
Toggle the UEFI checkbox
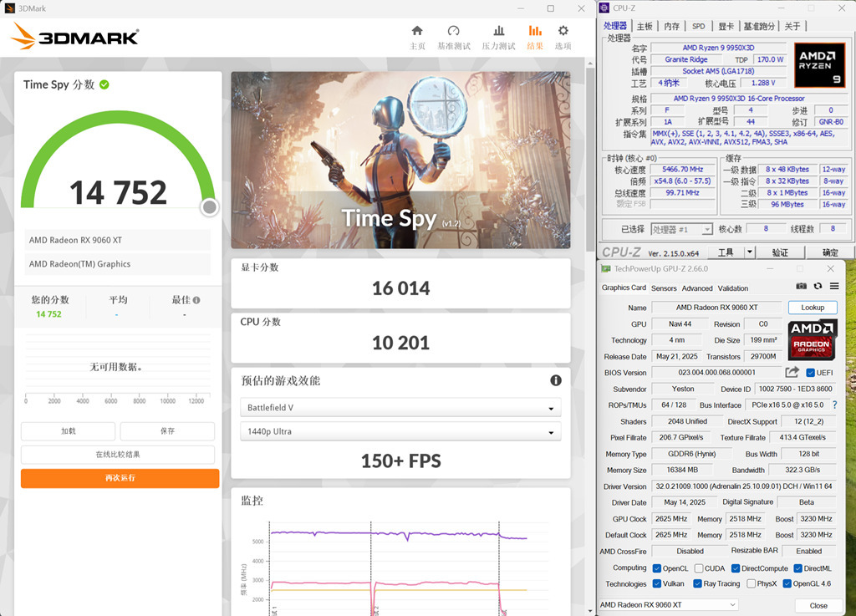(810, 373)
